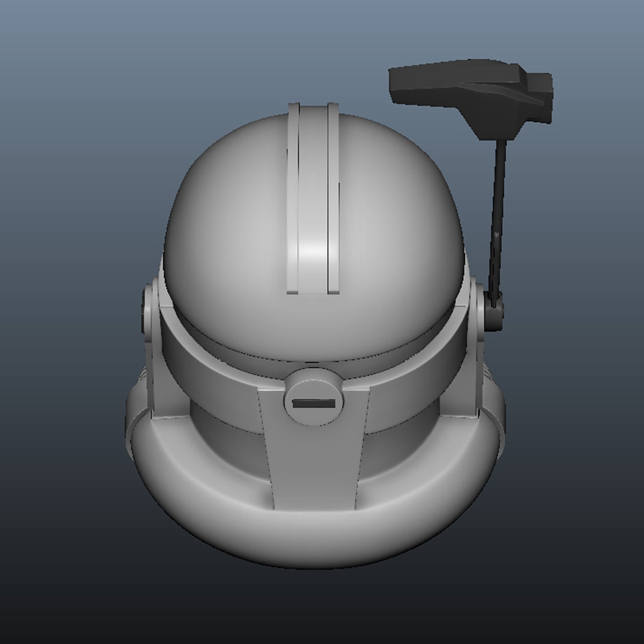Select the round slotted disc on helmet back

point(313,397)
